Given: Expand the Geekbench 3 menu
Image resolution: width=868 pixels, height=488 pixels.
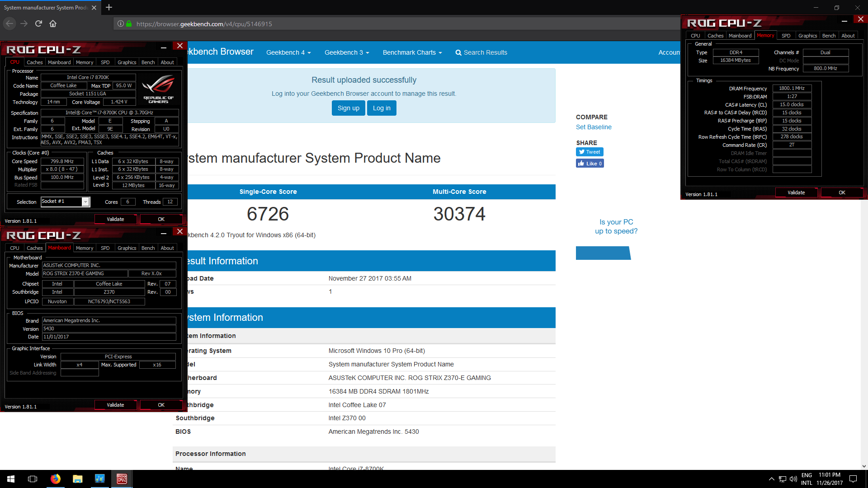Looking at the screenshot, I should pos(347,52).
